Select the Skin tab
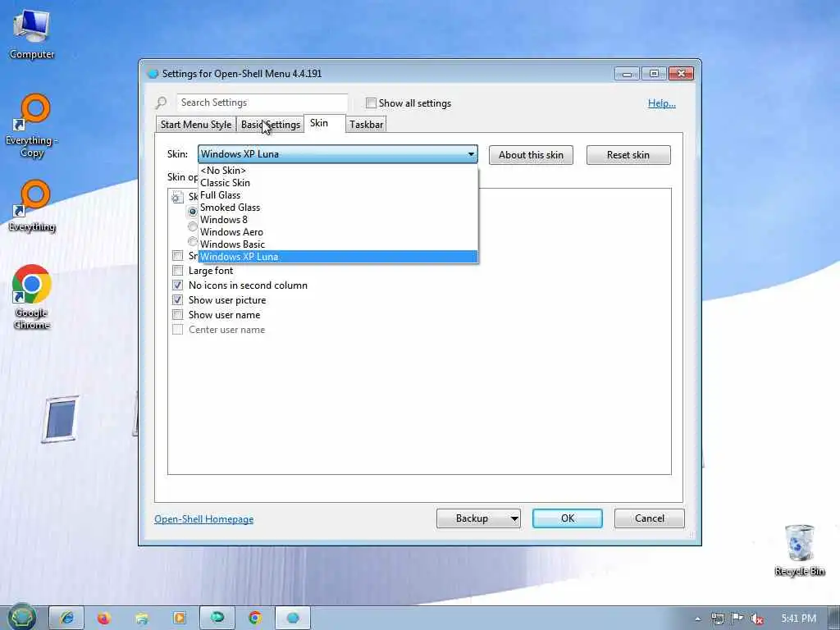This screenshot has width=840, height=630. [x=325, y=123]
